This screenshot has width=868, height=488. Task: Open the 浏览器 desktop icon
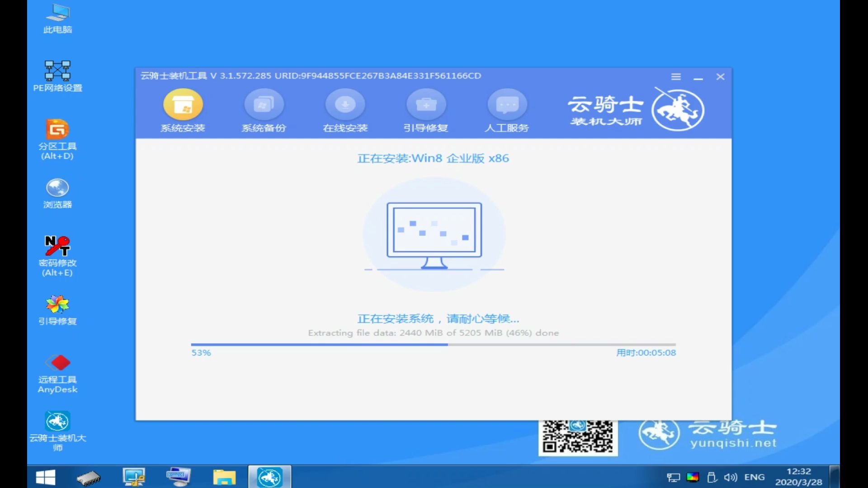coord(57,193)
